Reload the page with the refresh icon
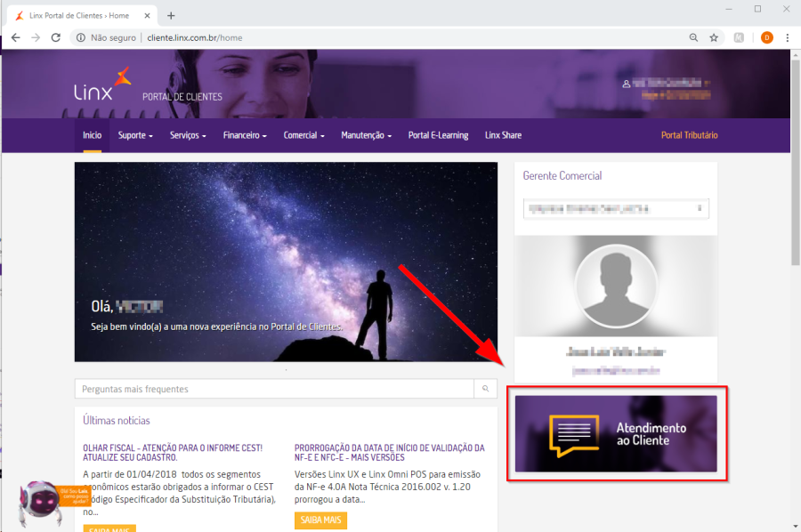Screen dimensions: 801x532 56,37
